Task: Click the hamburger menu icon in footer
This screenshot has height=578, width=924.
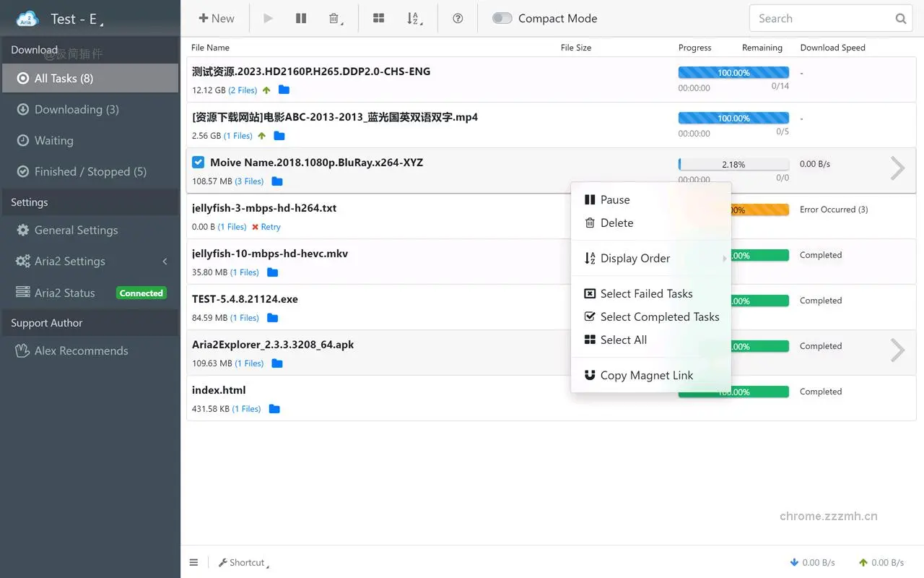Action: (193, 562)
